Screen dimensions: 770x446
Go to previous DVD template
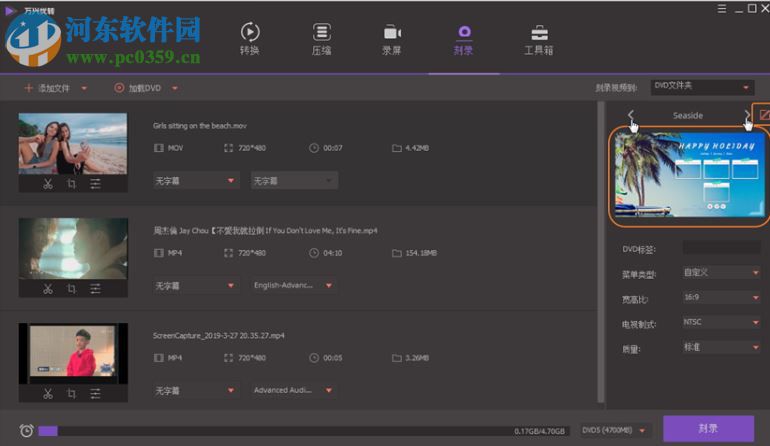[x=631, y=116]
